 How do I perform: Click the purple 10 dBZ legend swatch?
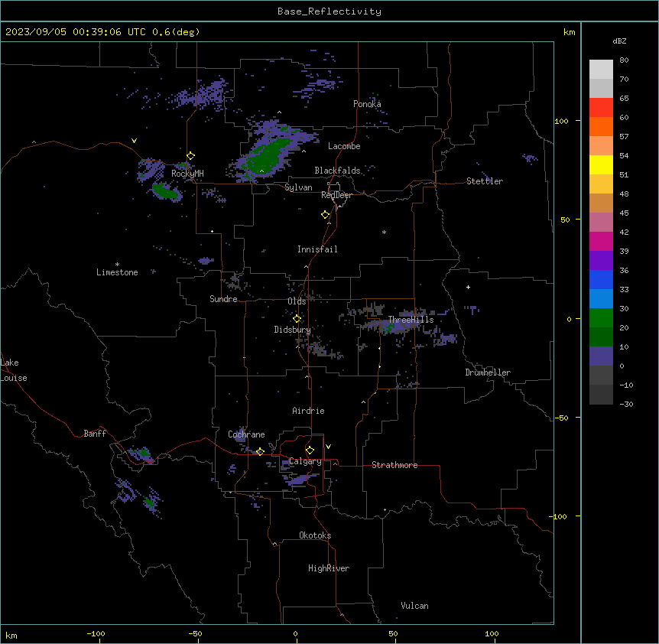pyautogui.click(x=601, y=356)
